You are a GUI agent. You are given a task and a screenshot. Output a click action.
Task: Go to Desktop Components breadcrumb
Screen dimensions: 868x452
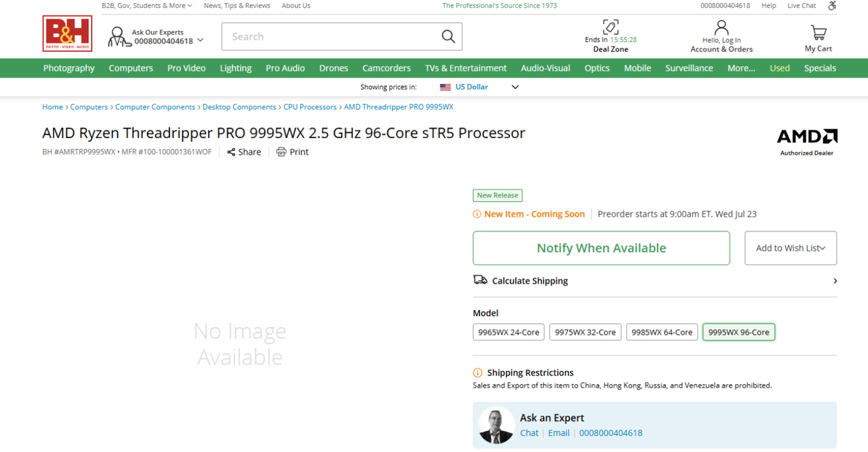coord(239,107)
